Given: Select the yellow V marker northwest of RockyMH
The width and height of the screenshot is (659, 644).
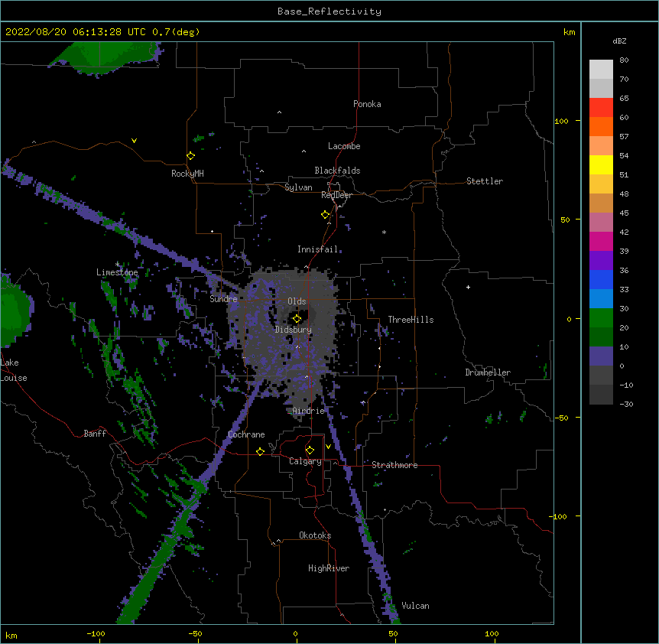Looking at the screenshot, I should click(134, 141).
